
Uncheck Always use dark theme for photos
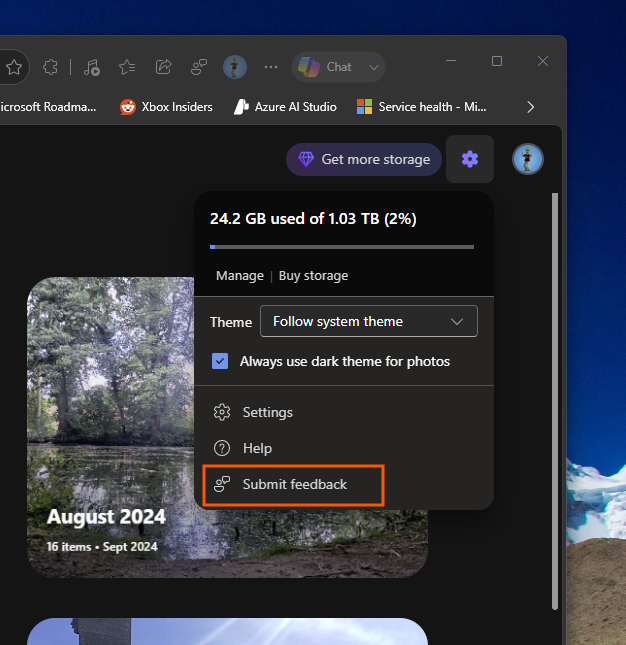tap(220, 361)
